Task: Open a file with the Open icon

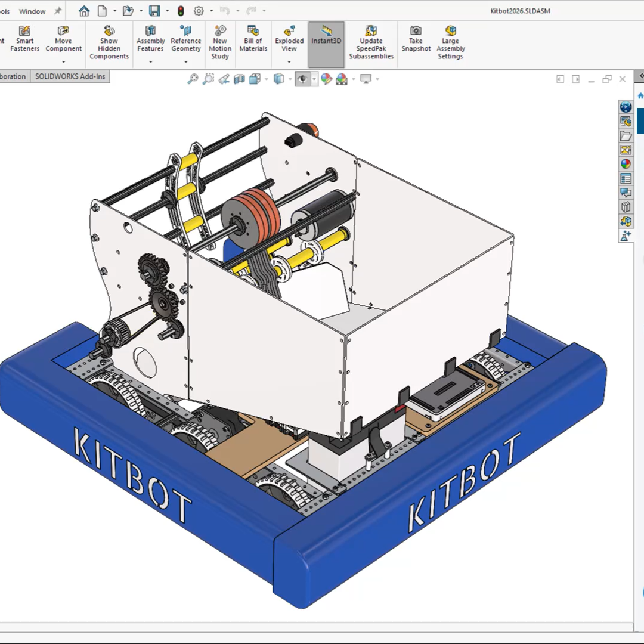Action: (x=128, y=11)
